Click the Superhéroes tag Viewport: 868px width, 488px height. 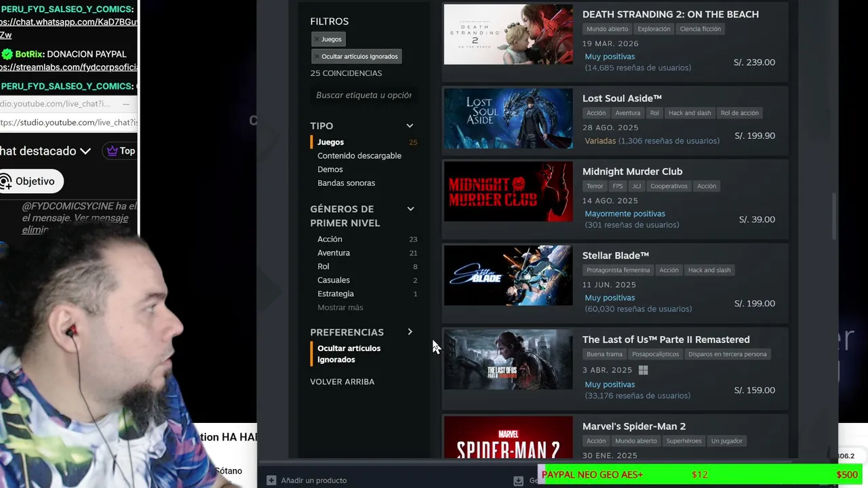[x=684, y=441]
